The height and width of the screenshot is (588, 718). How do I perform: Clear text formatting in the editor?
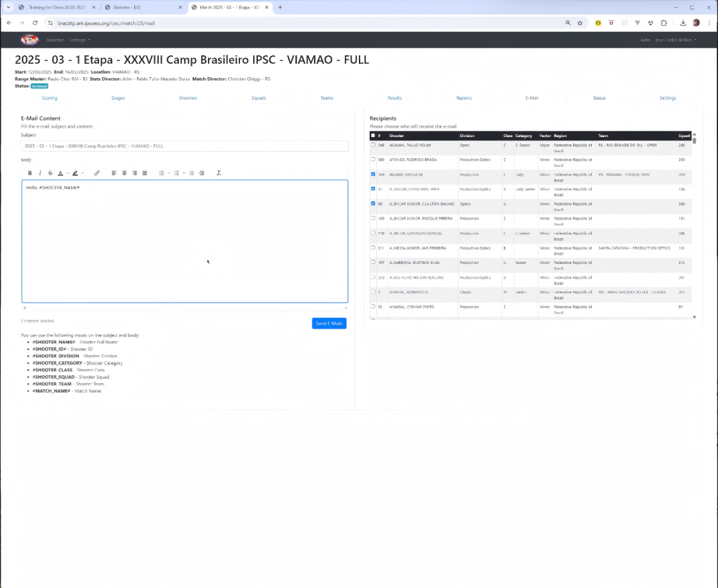pyautogui.click(x=219, y=173)
